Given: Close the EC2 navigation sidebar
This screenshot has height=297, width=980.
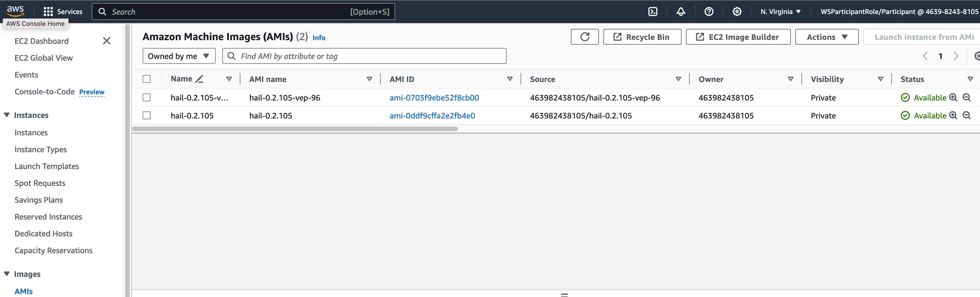Looking at the screenshot, I should 106,41.
